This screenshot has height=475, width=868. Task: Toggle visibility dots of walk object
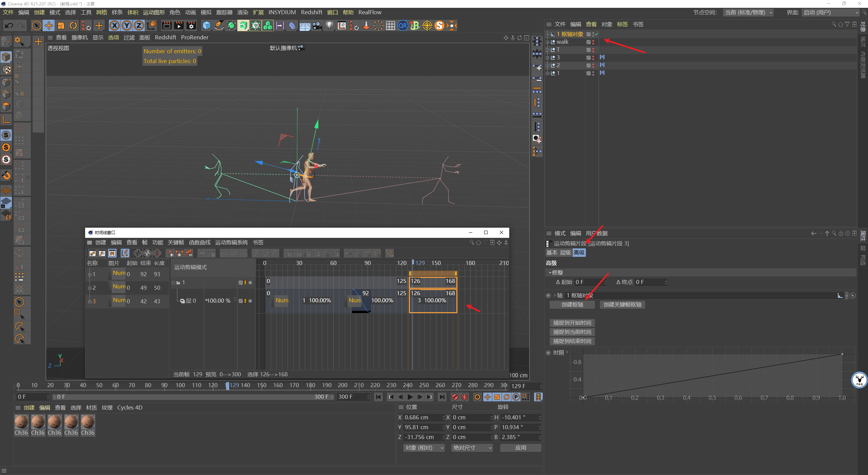tap(593, 42)
